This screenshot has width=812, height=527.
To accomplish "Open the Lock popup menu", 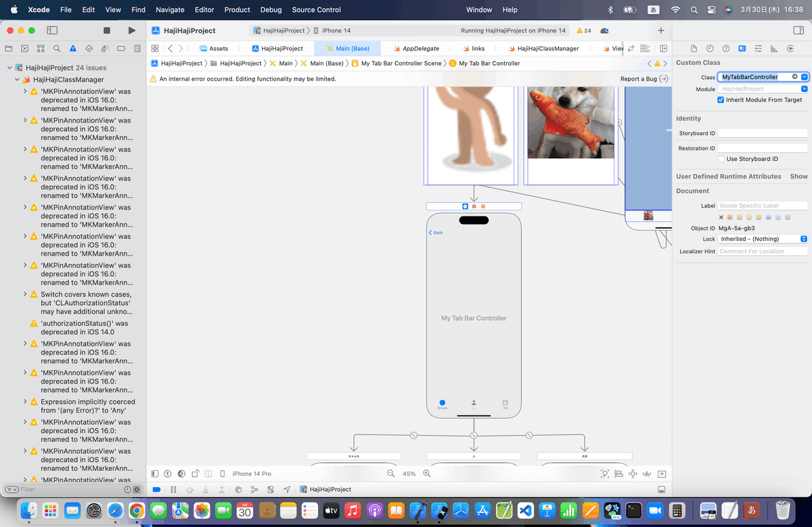I will pyautogui.click(x=763, y=239).
